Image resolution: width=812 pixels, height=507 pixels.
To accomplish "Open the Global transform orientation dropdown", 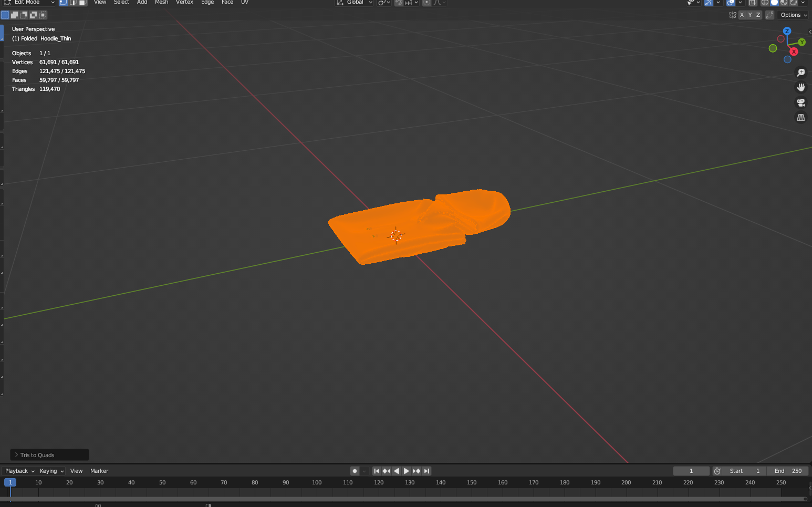I will [355, 3].
